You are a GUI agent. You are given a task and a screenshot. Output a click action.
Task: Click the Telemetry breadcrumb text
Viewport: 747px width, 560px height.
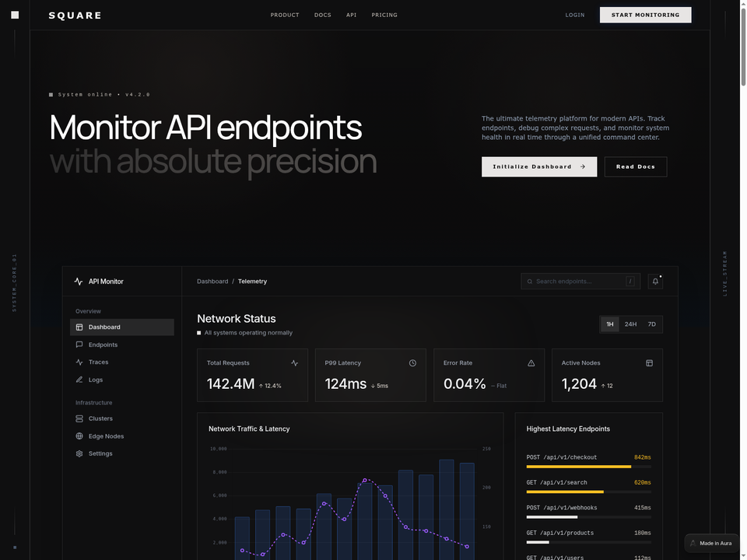[252, 282]
